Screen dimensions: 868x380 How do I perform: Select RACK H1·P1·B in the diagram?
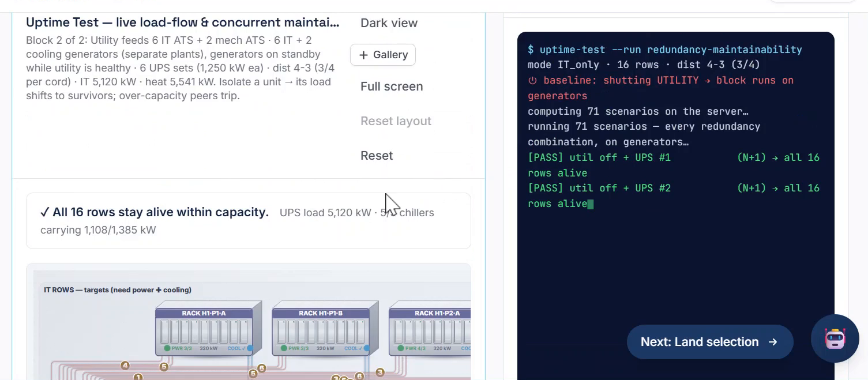(325, 329)
